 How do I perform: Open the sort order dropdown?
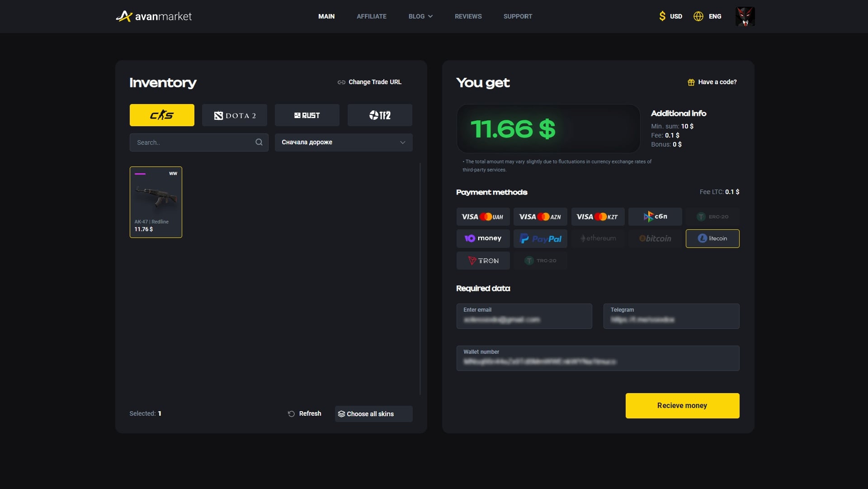(x=343, y=142)
